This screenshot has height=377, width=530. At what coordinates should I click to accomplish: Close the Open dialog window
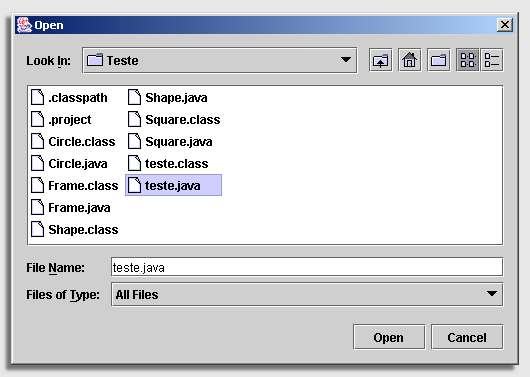(505, 25)
